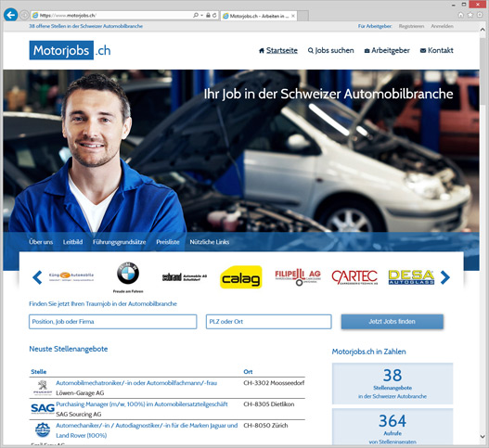Open the Startseite menu item
Screen dimensions: 489x448
(278, 50)
